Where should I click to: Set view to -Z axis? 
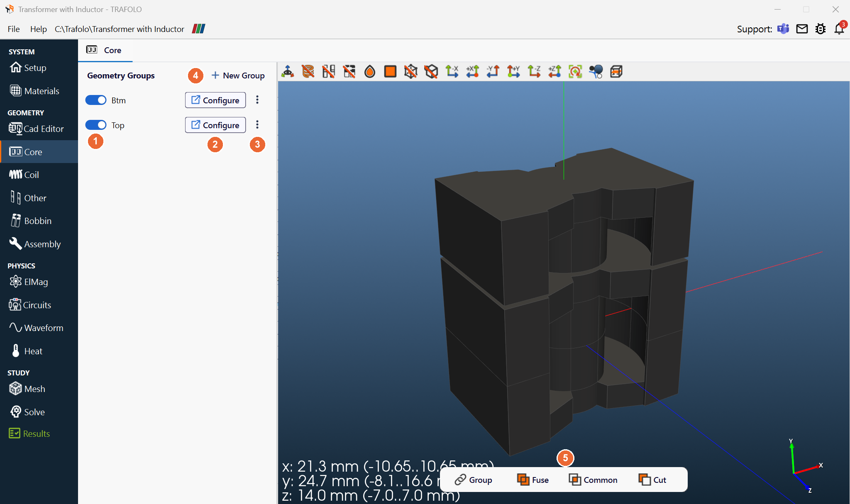pyautogui.click(x=534, y=71)
